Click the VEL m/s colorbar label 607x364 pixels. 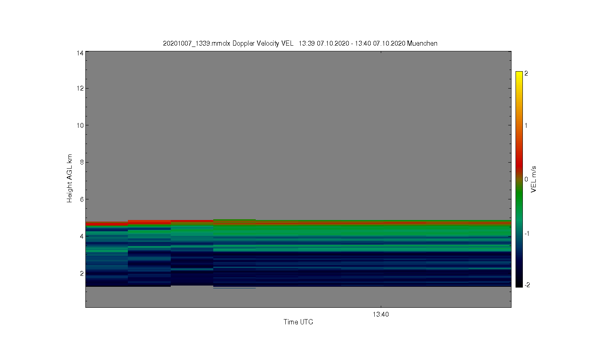(534, 179)
